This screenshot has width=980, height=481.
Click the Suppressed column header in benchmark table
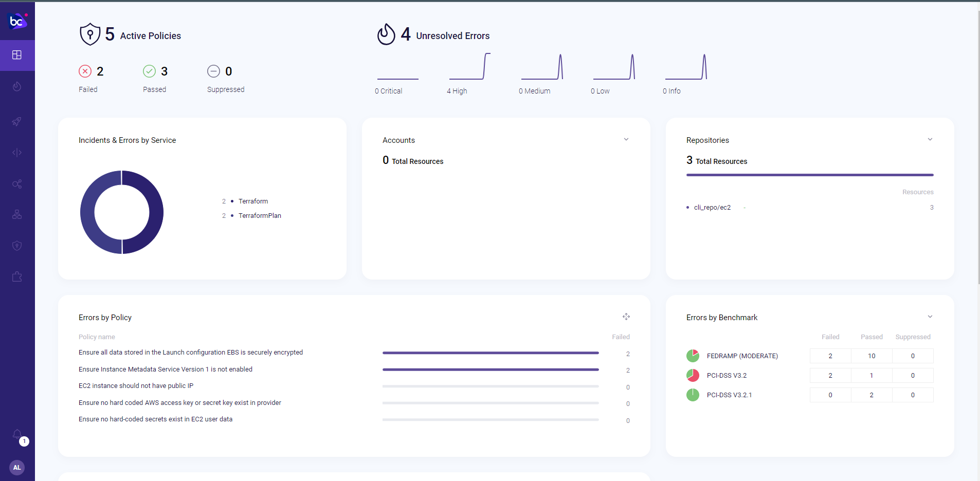pos(913,337)
